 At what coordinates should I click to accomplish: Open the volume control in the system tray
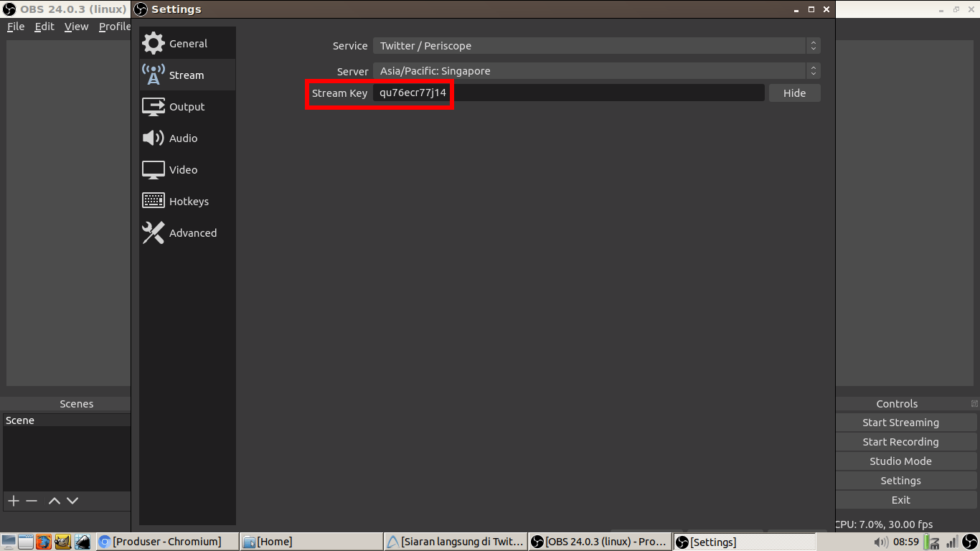[881, 542]
